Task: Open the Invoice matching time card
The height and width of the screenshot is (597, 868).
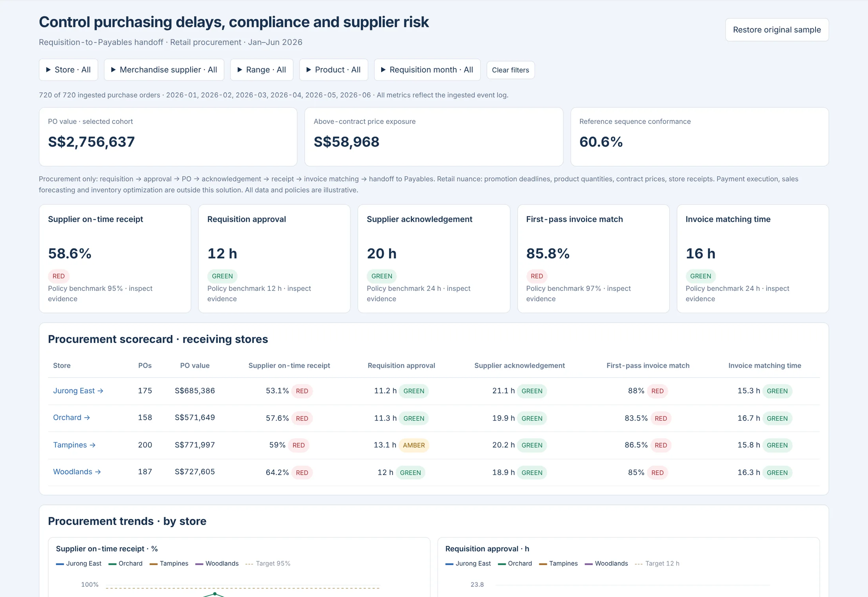Action: [x=752, y=258]
